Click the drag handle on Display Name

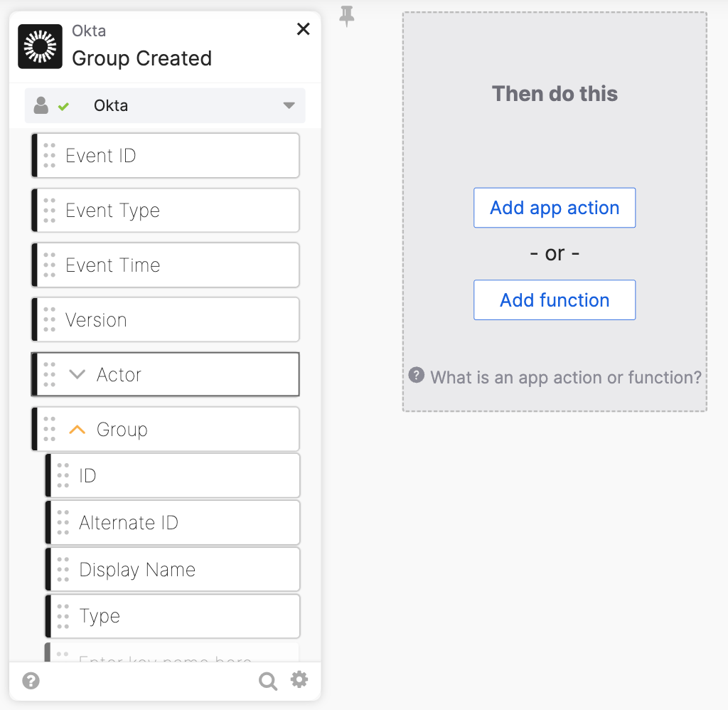click(x=63, y=570)
